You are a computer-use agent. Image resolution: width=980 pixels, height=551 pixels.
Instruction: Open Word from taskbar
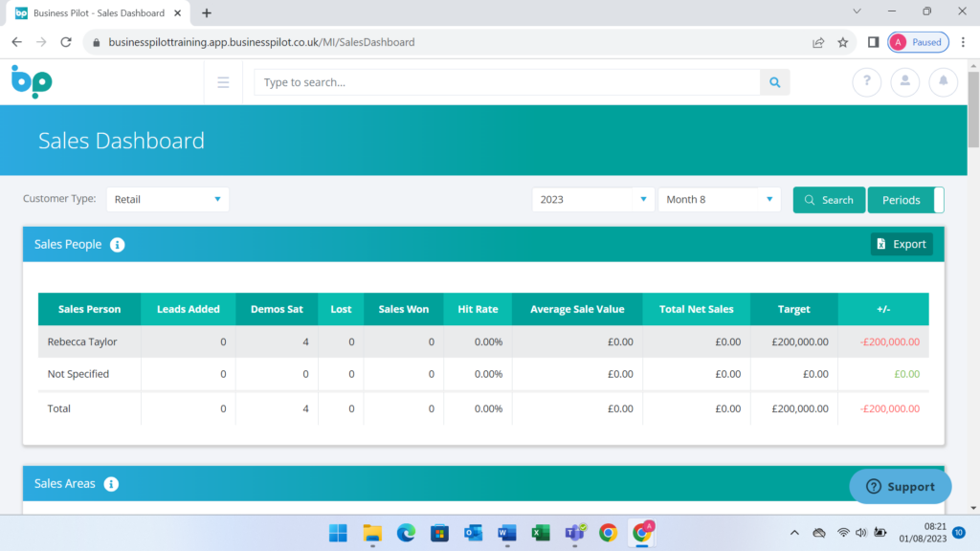(x=507, y=533)
